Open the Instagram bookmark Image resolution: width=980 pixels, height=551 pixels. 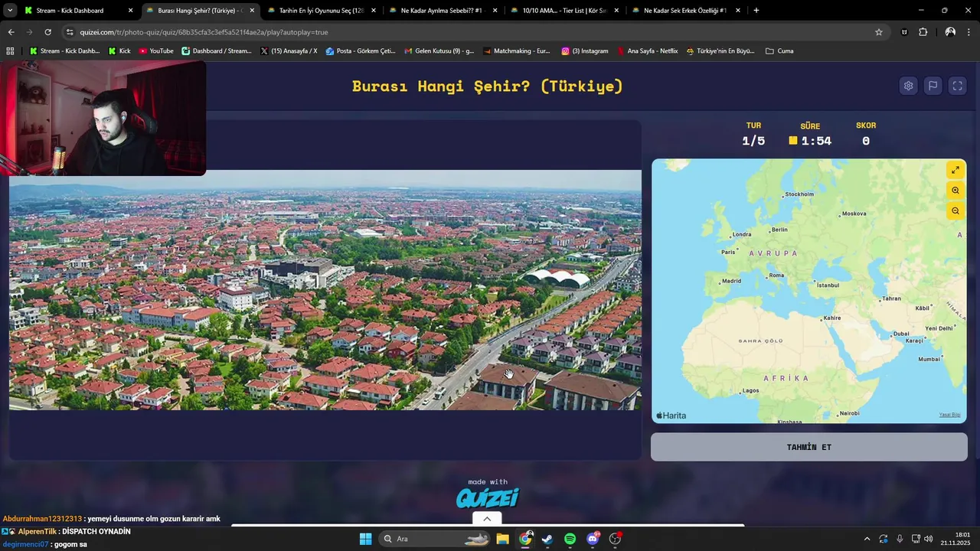coord(585,51)
